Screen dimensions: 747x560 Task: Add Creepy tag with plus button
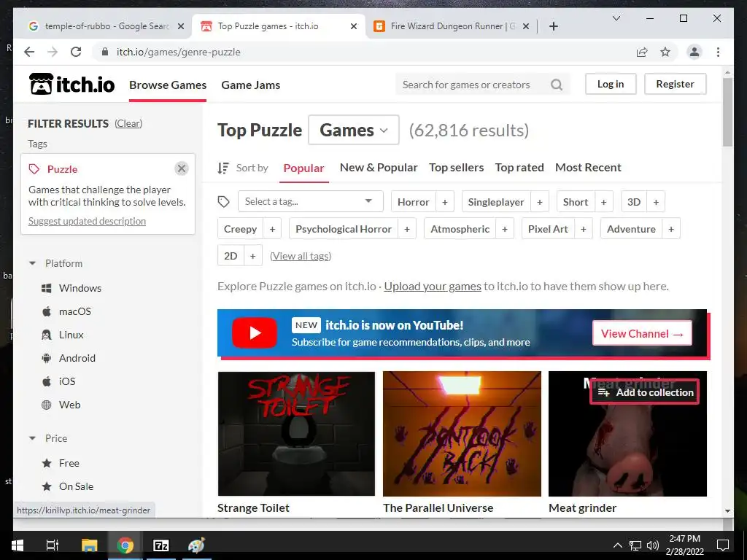(272, 229)
